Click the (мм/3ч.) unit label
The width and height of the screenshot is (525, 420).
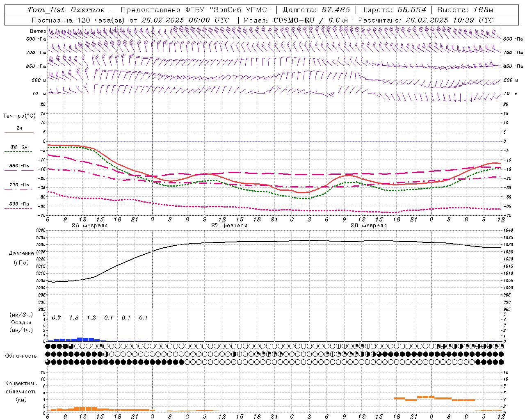click(x=21, y=315)
